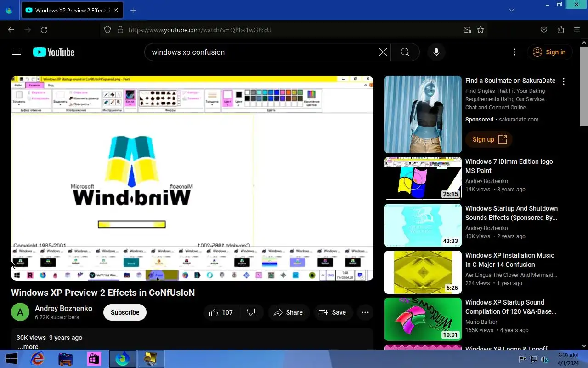Bookmark this page with the star icon

pyautogui.click(x=481, y=29)
